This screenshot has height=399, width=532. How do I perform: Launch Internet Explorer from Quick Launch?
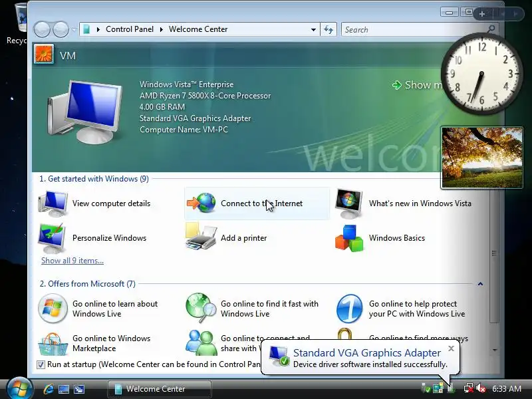click(x=49, y=389)
